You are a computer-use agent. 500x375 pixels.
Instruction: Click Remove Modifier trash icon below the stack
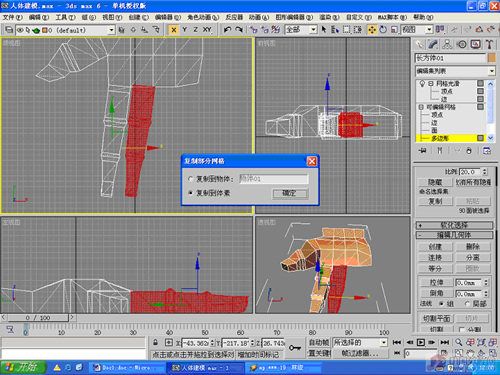[469, 151]
